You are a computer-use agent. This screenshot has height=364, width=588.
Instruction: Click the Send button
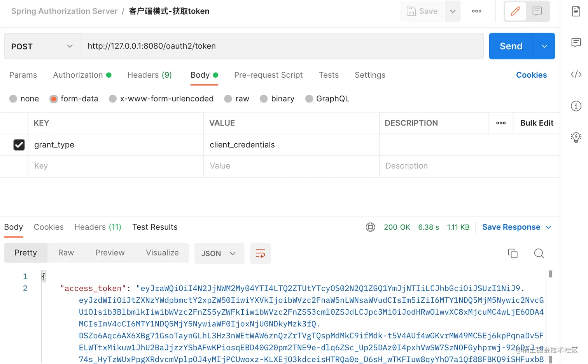(511, 46)
